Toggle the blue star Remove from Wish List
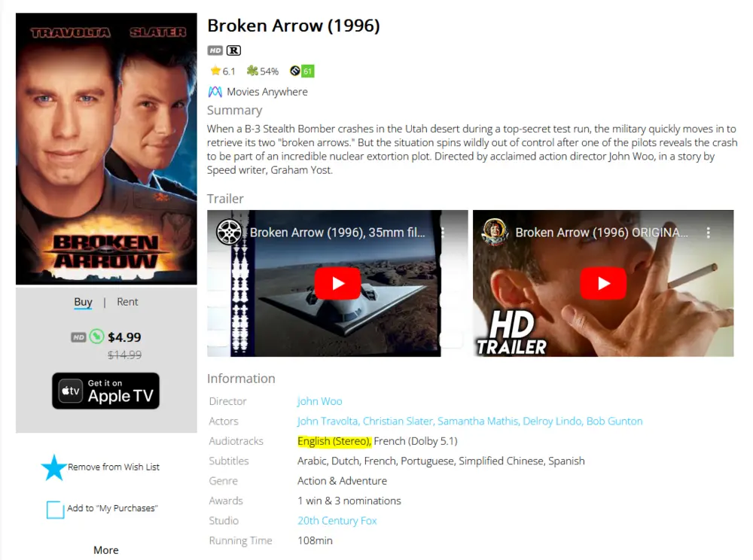The width and height of the screenshot is (753, 560). [53, 467]
